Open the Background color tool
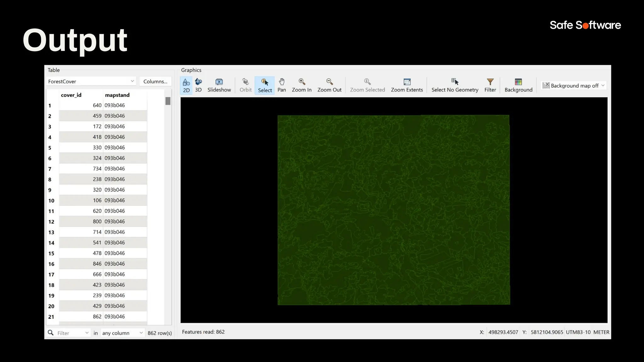 coord(518,85)
